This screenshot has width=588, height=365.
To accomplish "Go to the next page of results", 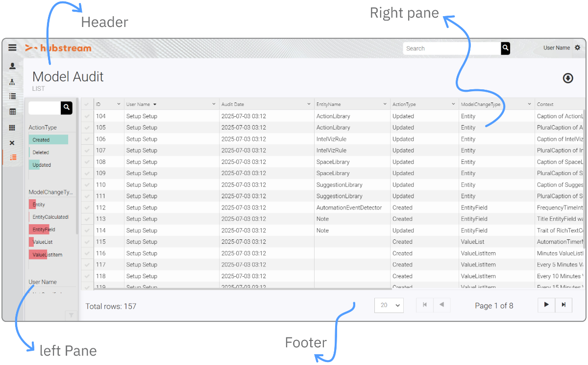I will pos(546,305).
